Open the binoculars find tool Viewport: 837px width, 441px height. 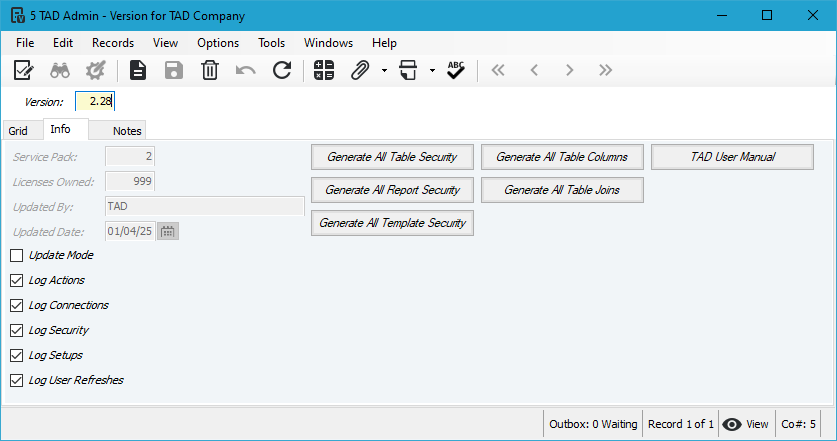point(60,70)
